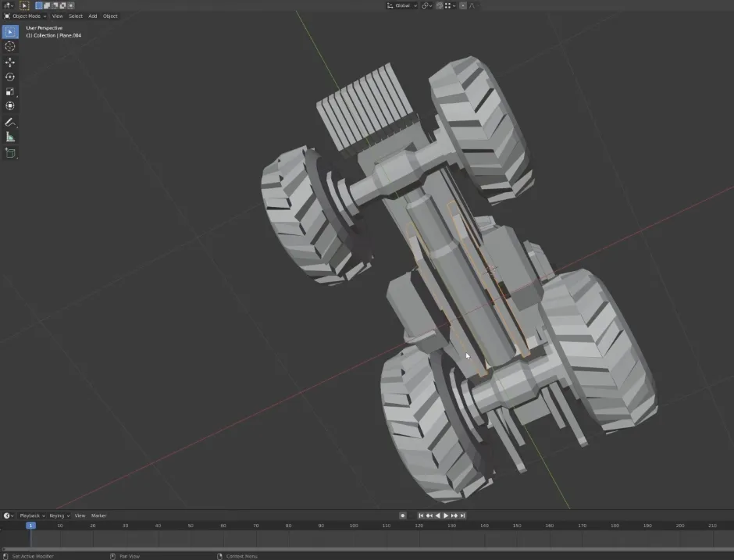Viewport: 734px width, 560px height.
Task: Set selection mode to subtract
Action: [55, 5]
